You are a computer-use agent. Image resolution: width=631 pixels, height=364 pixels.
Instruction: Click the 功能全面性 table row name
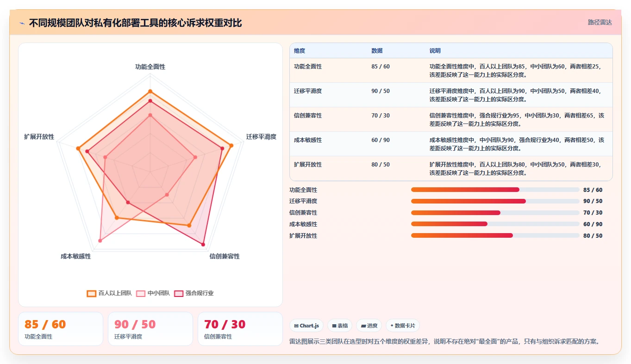point(308,67)
